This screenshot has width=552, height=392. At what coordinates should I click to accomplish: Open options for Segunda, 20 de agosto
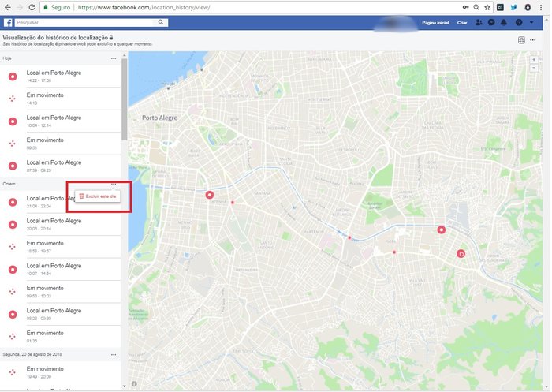click(114, 355)
